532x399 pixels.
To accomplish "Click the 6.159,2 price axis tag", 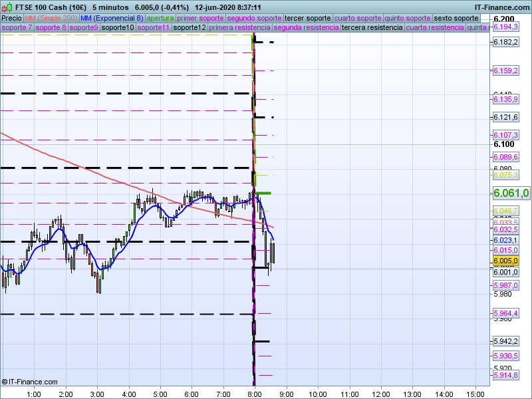I will click(x=505, y=70).
